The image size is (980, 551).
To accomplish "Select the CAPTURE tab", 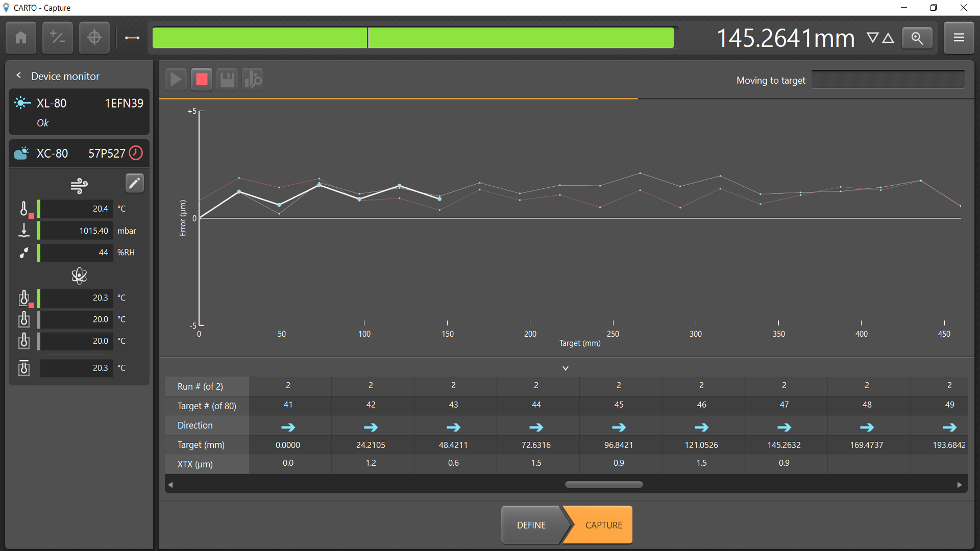I will [x=603, y=525].
